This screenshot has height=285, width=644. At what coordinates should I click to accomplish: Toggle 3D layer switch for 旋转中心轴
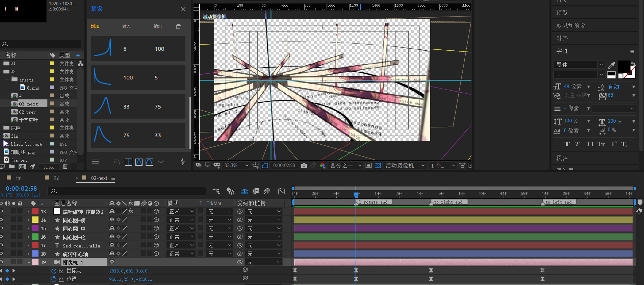click(x=156, y=254)
